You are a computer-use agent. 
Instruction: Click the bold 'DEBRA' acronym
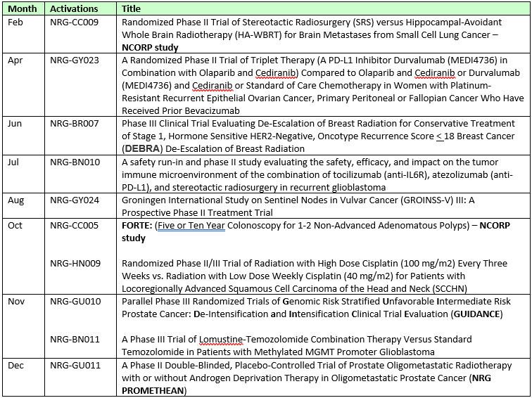[142, 149]
